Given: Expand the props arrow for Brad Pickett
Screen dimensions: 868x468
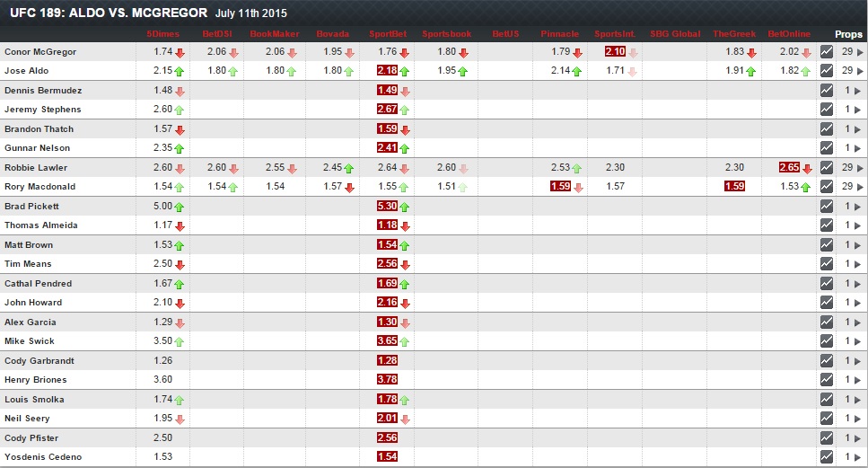Looking at the screenshot, I should pyautogui.click(x=857, y=207).
